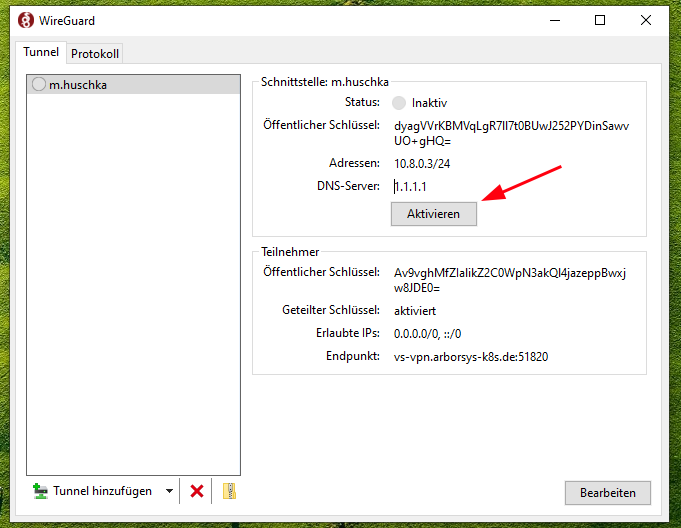Image resolution: width=681 pixels, height=528 pixels.
Task: Click the grey Inaktiv status indicator
Action: [x=400, y=103]
